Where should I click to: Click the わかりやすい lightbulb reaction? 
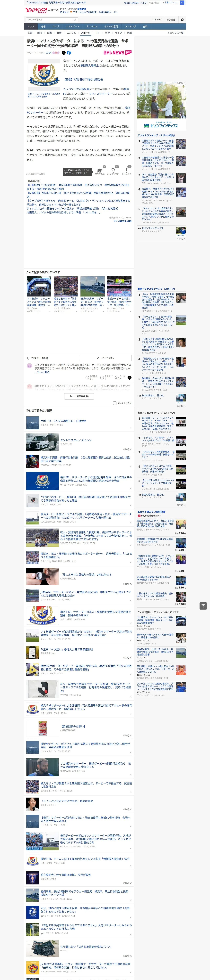click(x=113, y=171)
